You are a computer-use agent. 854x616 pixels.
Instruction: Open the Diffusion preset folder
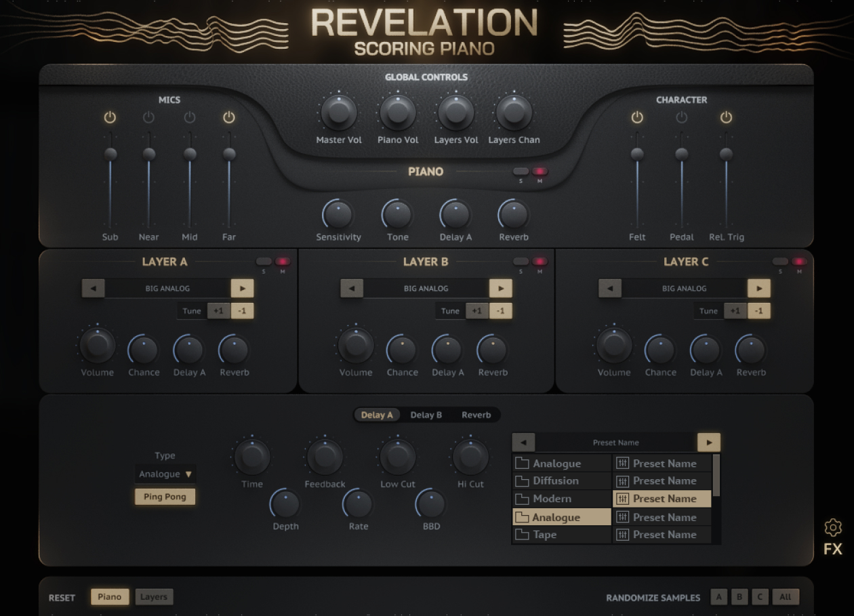tap(562, 481)
